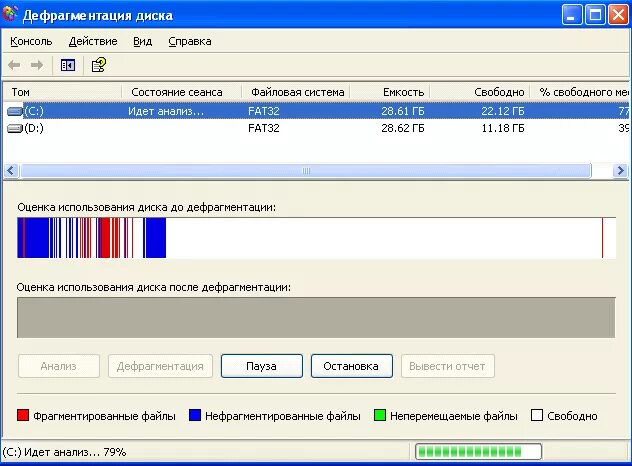Click the 'Нефрагментированные файлы' legend label

283,416
